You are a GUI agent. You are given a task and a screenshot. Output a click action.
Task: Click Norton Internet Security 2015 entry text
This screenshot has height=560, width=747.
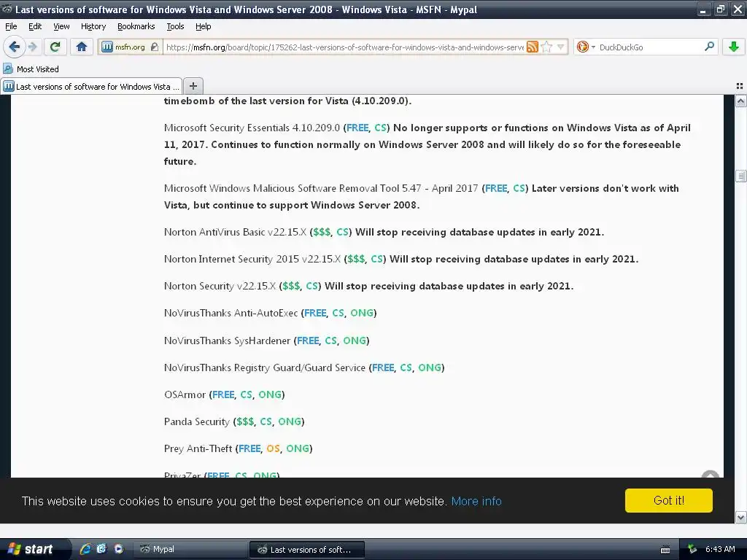click(x=252, y=259)
